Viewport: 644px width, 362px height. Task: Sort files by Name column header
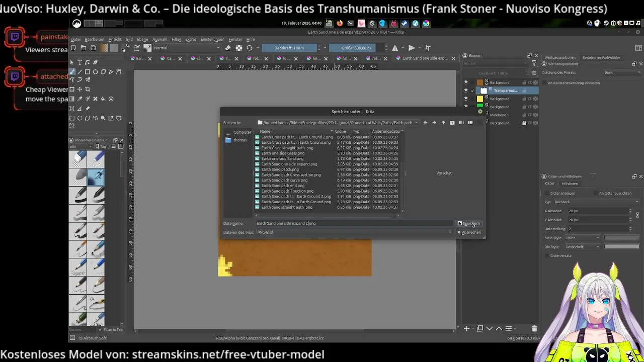point(265,131)
